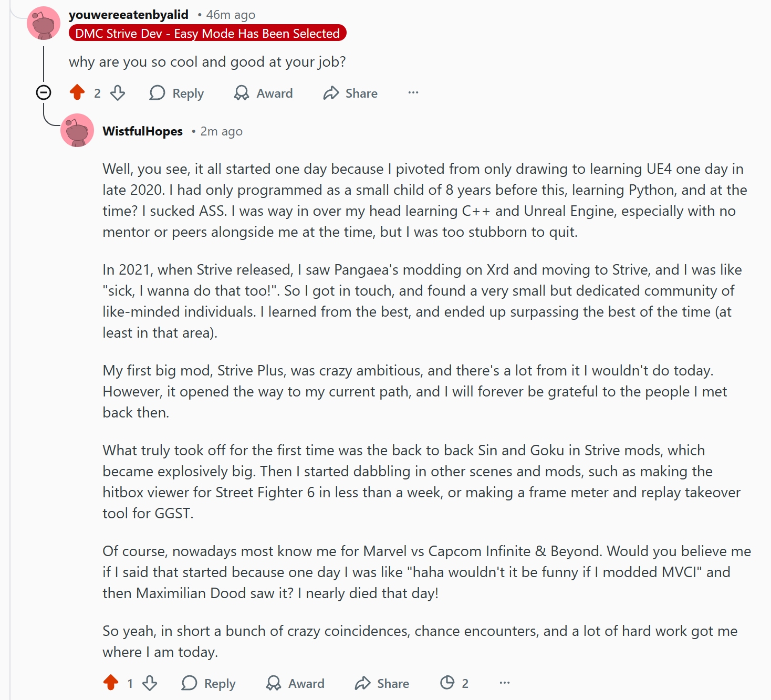Click the Award icon on WistfulHopes' reply

274,683
